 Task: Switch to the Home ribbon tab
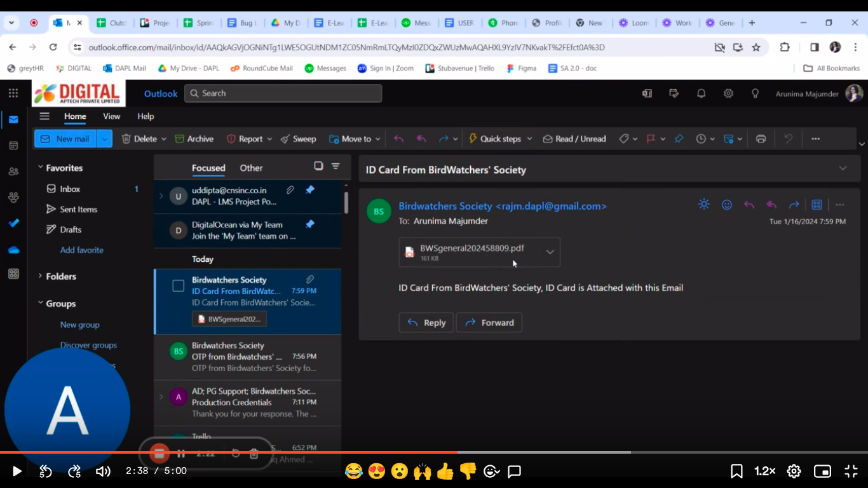[75, 116]
